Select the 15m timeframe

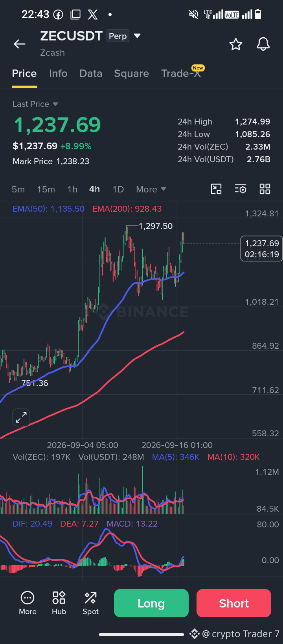[46, 189]
